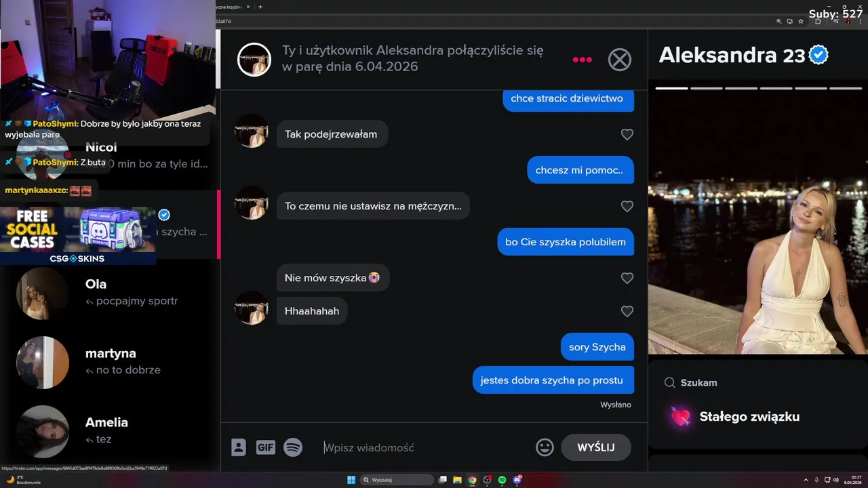Like the "To czemu nie ustawisz" message with the heart
The image size is (868, 488).
(627, 206)
